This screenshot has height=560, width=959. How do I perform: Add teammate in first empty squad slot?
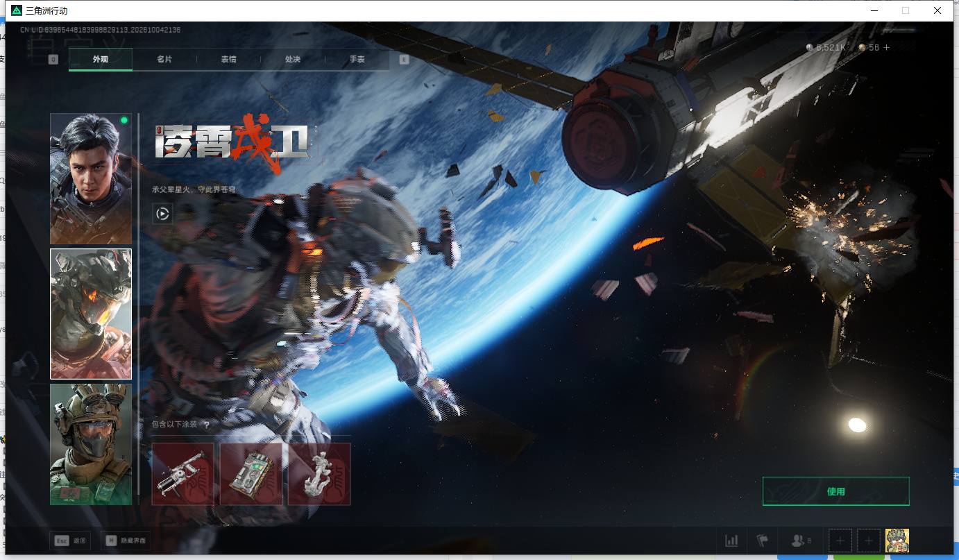click(x=840, y=541)
